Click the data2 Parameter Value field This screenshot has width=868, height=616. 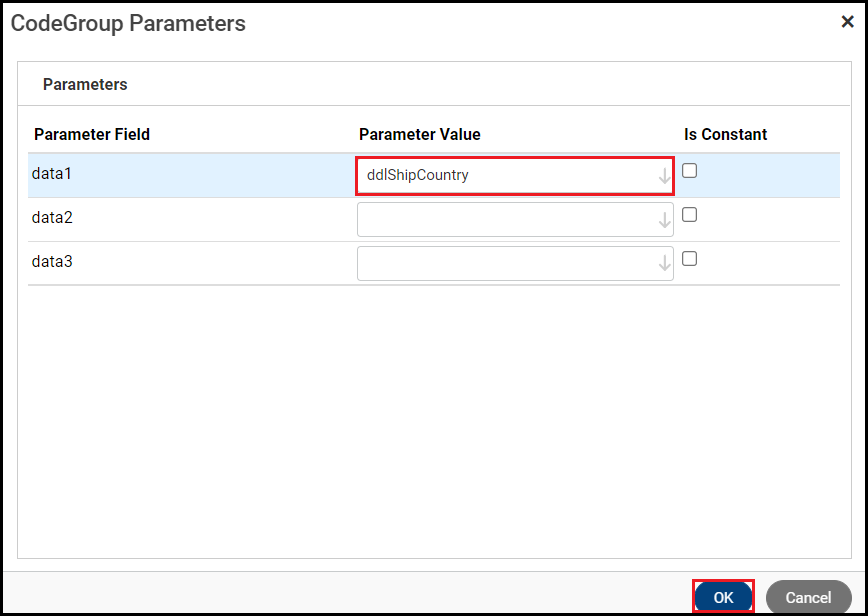pyautogui.click(x=505, y=220)
